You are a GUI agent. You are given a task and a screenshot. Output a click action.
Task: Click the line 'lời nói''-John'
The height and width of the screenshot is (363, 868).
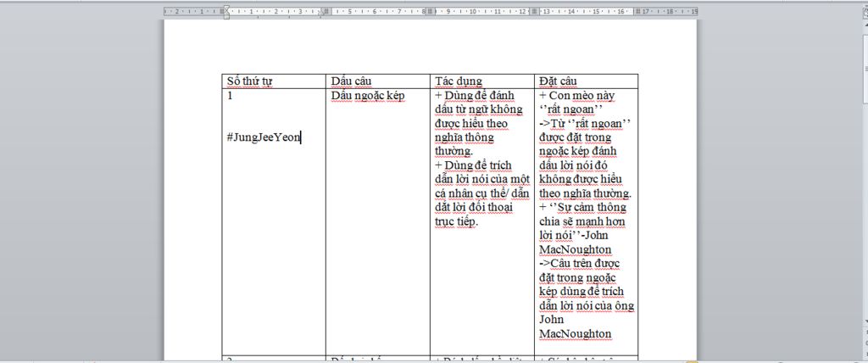(574, 236)
